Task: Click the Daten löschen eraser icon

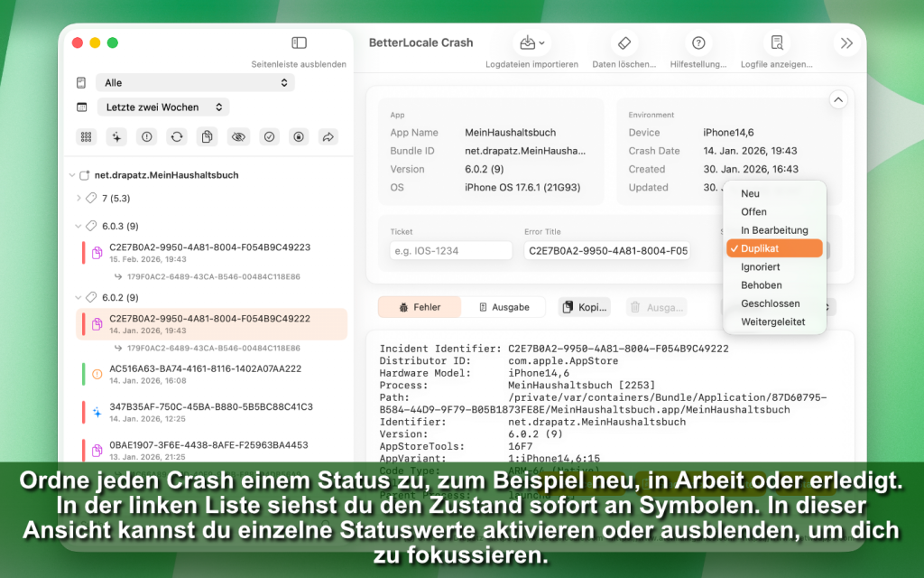Action: coord(624,43)
